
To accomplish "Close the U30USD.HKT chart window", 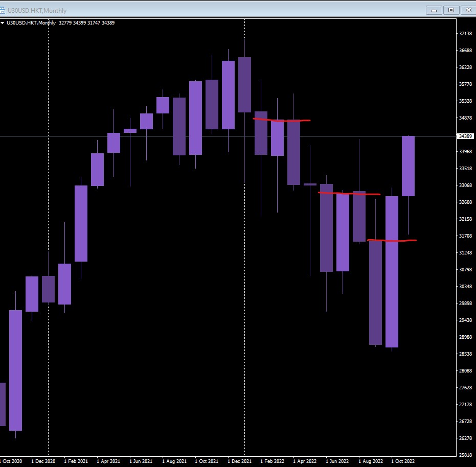I will (x=468, y=10).
